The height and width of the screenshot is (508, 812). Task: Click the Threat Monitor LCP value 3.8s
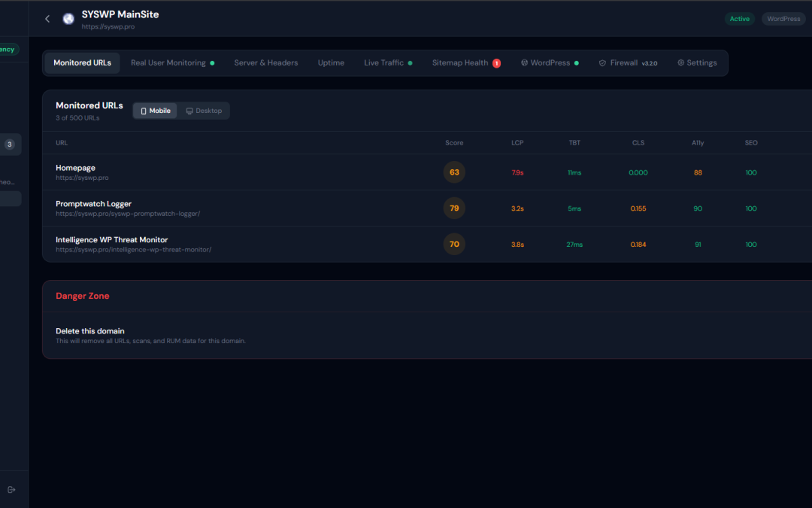[517, 245]
